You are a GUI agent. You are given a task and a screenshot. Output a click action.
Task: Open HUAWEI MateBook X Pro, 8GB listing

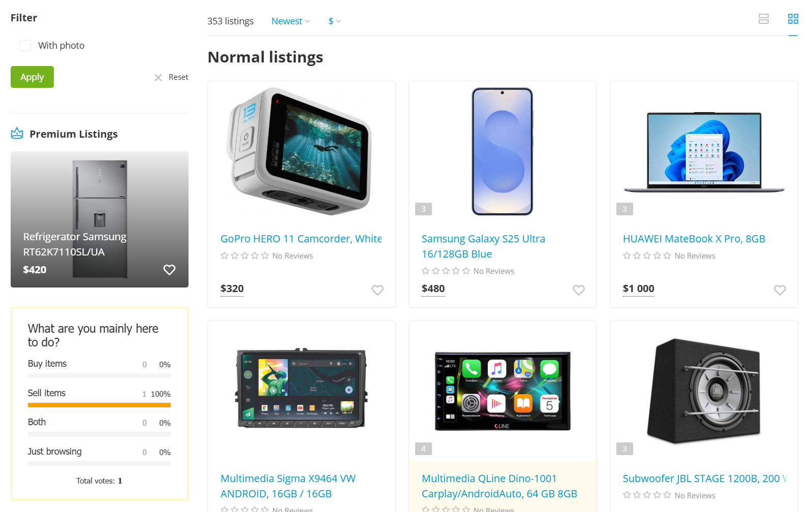(x=694, y=239)
